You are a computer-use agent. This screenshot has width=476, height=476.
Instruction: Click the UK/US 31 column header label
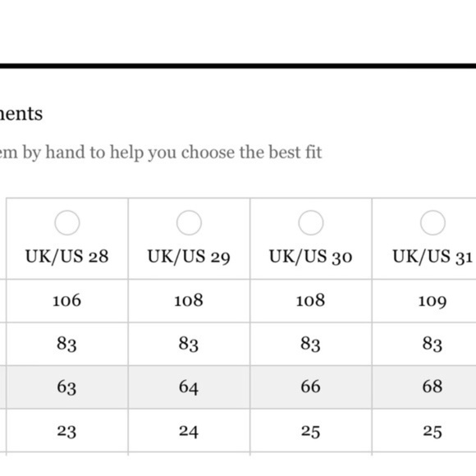tap(433, 257)
